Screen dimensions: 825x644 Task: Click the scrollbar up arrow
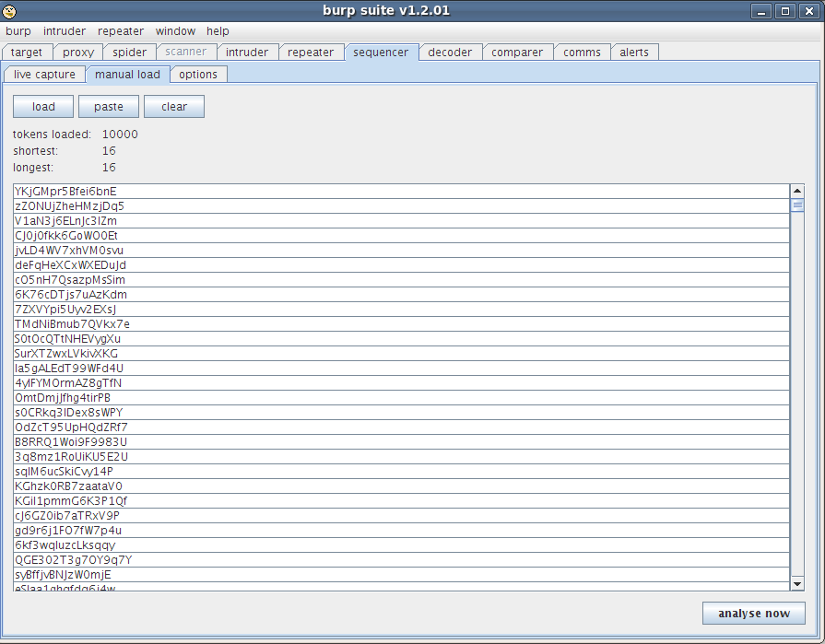[x=797, y=191]
